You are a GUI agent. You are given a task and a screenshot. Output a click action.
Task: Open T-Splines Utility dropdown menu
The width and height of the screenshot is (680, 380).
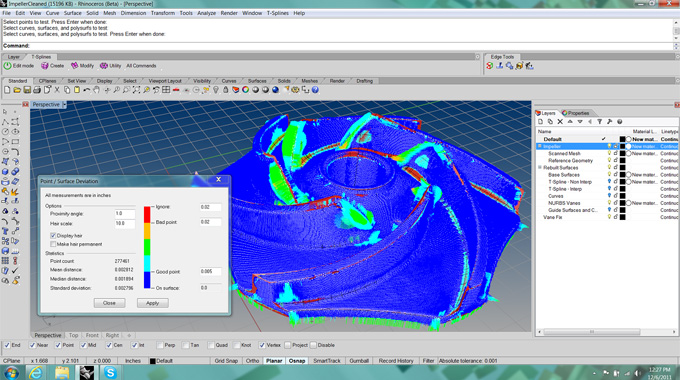click(x=111, y=66)
